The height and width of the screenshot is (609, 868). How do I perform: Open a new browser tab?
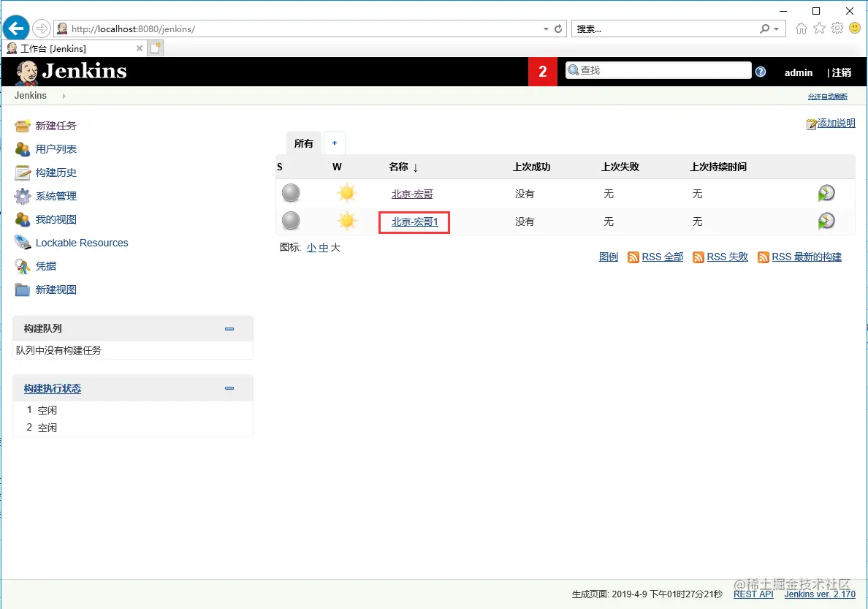(156, 48)
